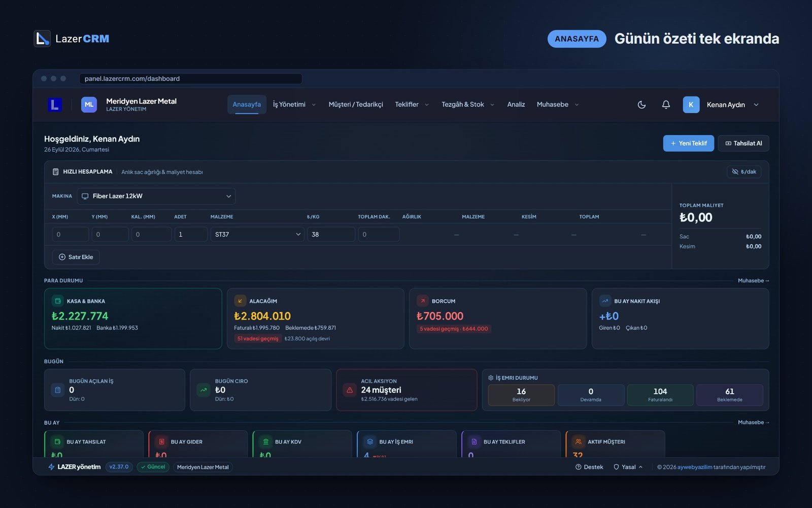812x508 pixels.
Task: Click the Bu Ay Nakit Akışı trend icon
Action: coord(605,301)
